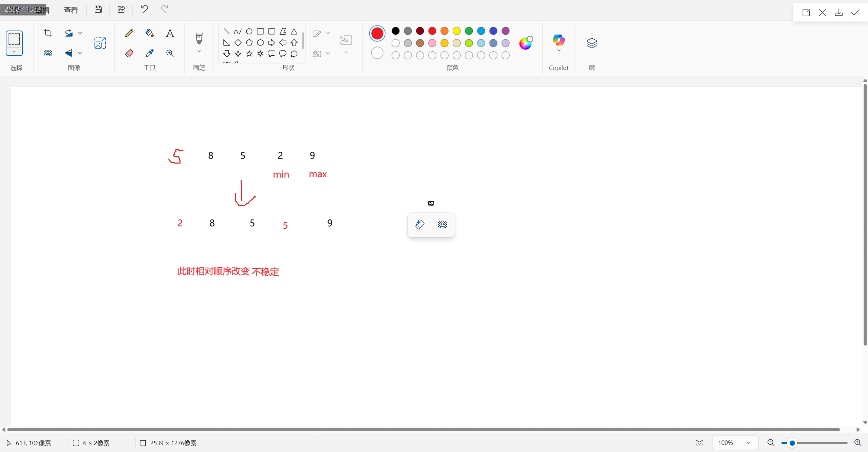Open the 查看 (View) menu
The height and width of the screenshot is (452, 868).
71,10
